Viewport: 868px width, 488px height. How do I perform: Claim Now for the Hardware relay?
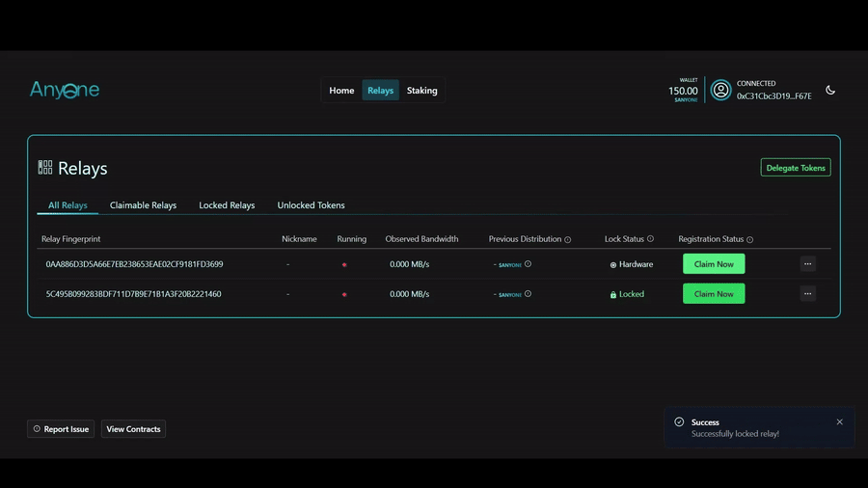click(714, 264)
